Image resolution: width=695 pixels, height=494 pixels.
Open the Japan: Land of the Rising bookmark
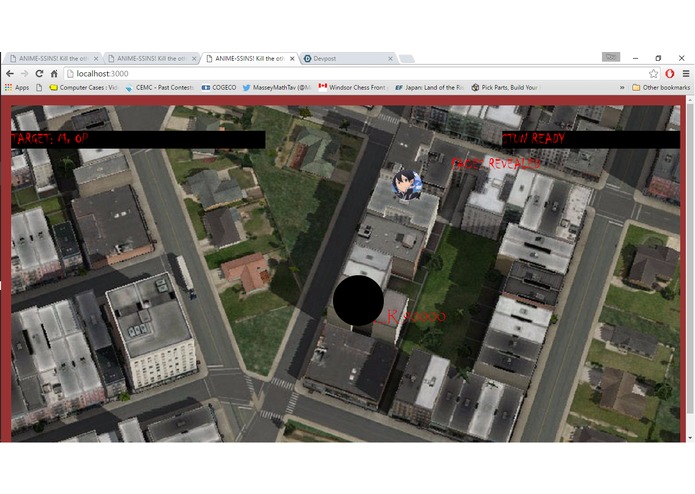(429, 88)
